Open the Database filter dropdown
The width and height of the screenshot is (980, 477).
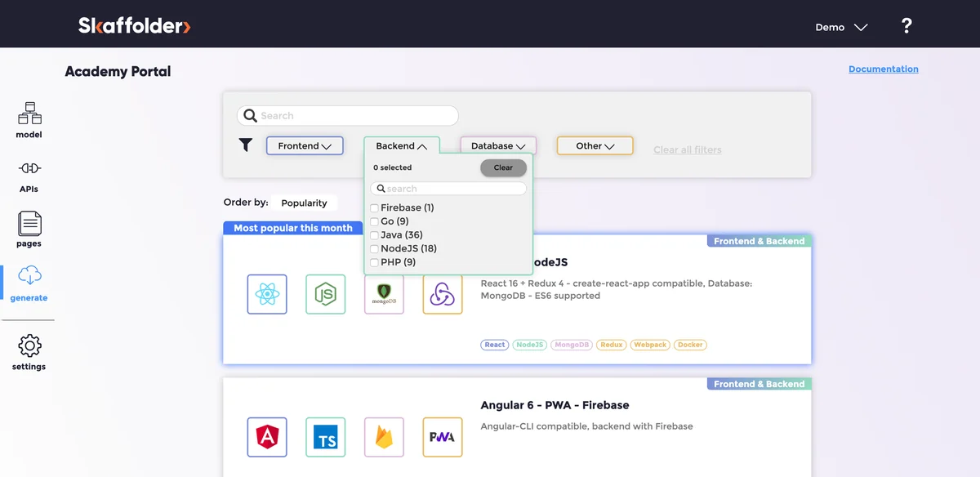(498, 146)
